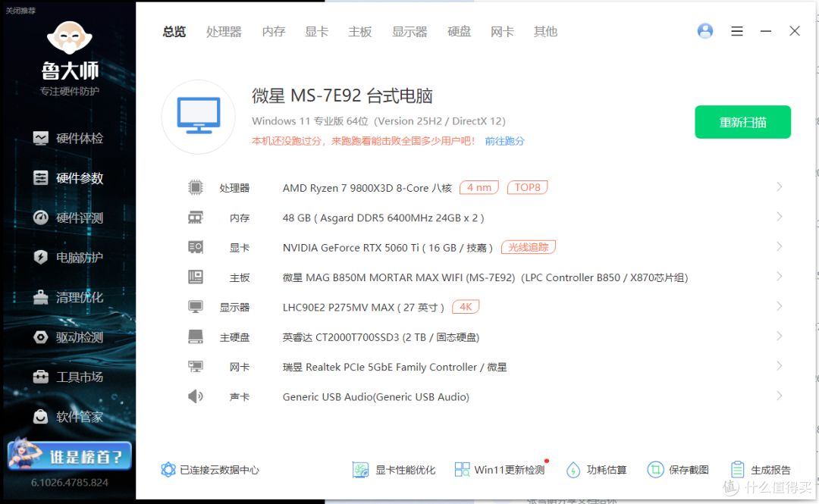Switch to the 其他 tab
Image resolution: width=819 pixels, height=504 pixels.
point(545,32)
